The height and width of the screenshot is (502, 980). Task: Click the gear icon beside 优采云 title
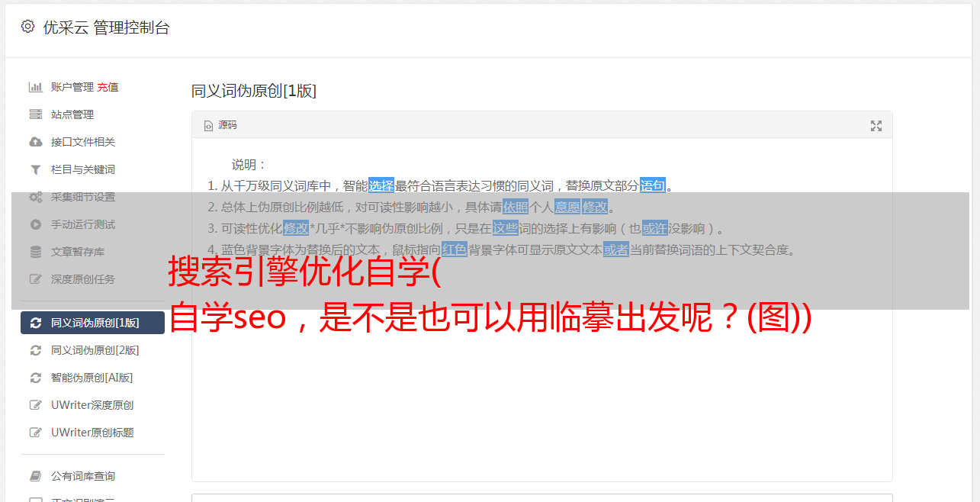27,27
